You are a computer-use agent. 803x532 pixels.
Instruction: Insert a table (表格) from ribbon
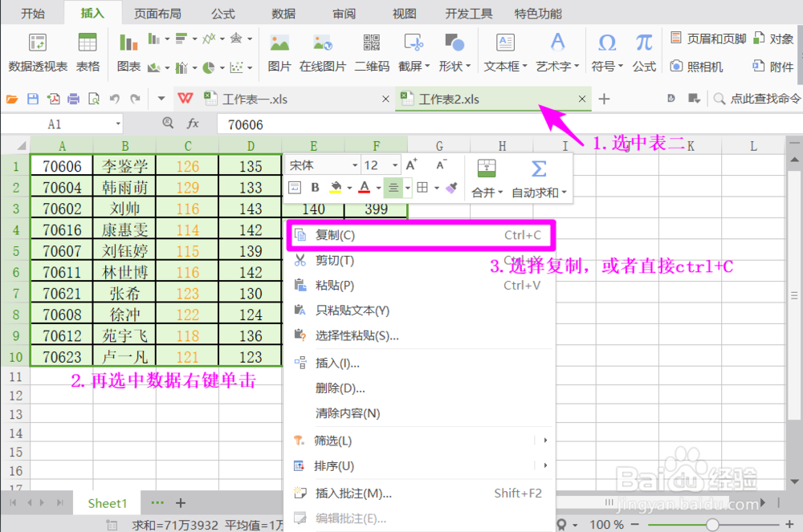coord(88,53)
